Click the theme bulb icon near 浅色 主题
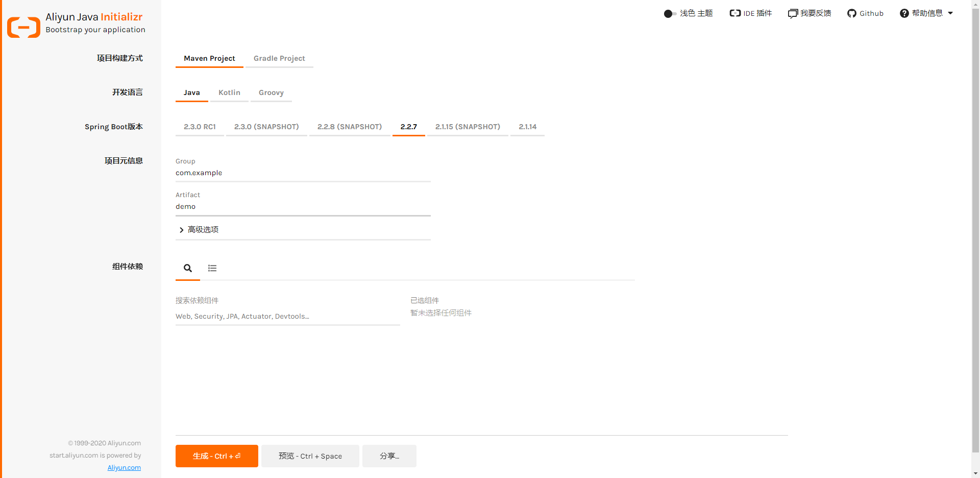The image size is (980, 478). tap(668, 14)
